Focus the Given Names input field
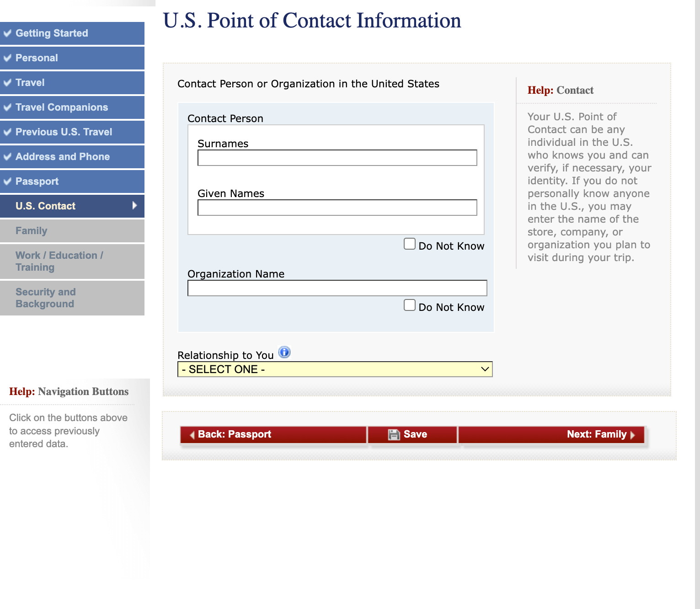The image size is (700, 609). 337,208
